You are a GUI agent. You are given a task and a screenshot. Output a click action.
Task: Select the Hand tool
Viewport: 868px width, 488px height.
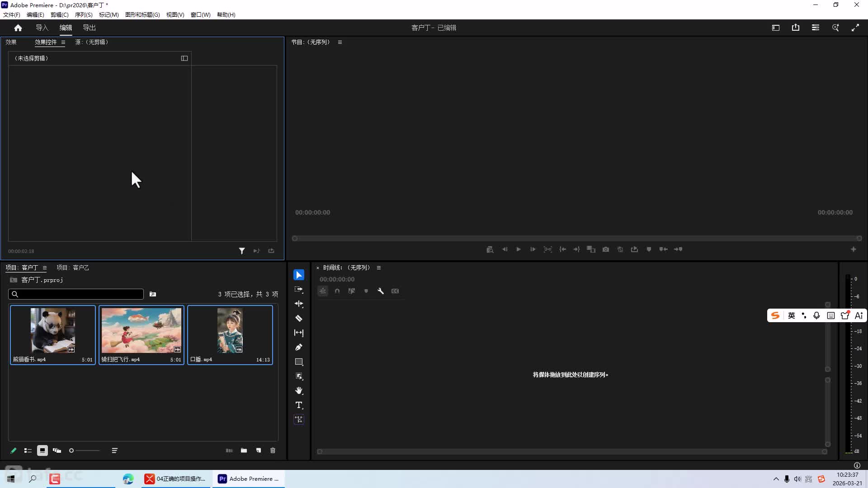(x=299, y=390)
